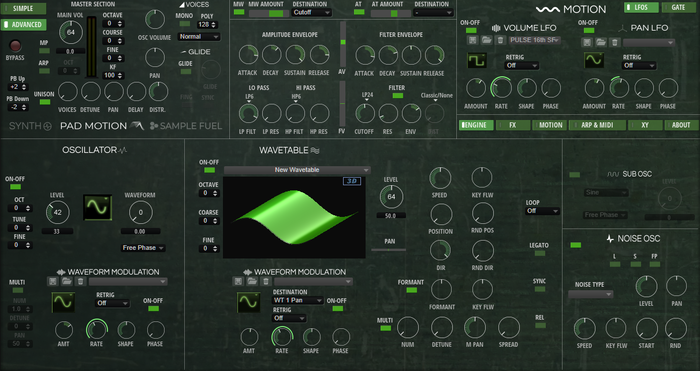Toggle the Mono voices switch

point(184,24)
